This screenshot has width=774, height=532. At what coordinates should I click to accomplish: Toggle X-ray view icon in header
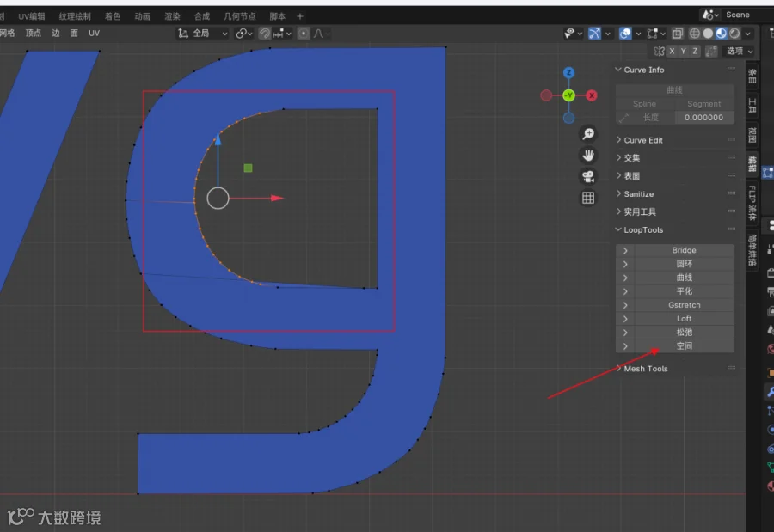pyautogui.click(x=678, y=33)
